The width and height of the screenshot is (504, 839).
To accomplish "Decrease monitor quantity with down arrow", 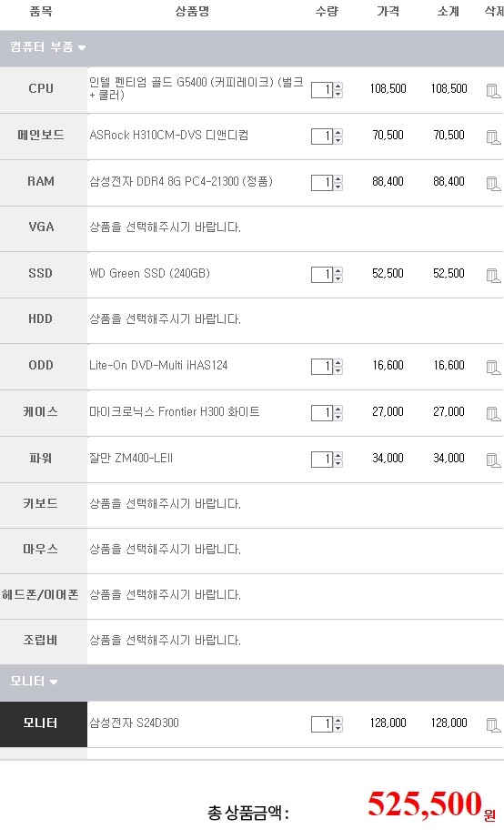I will point(338,728).
